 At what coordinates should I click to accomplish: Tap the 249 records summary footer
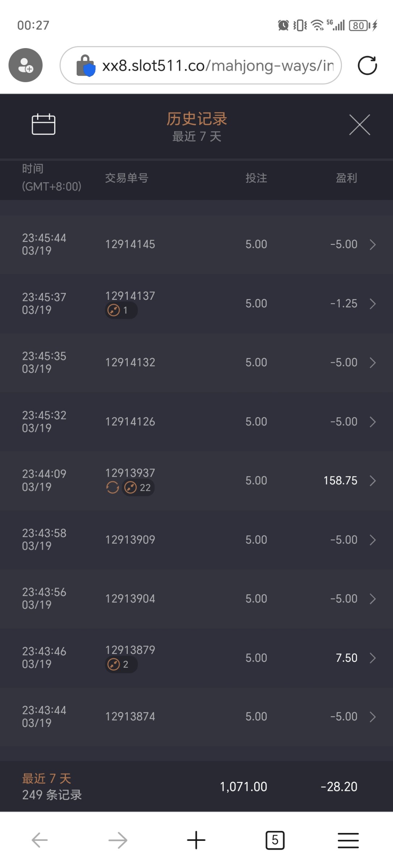(52, 787)
